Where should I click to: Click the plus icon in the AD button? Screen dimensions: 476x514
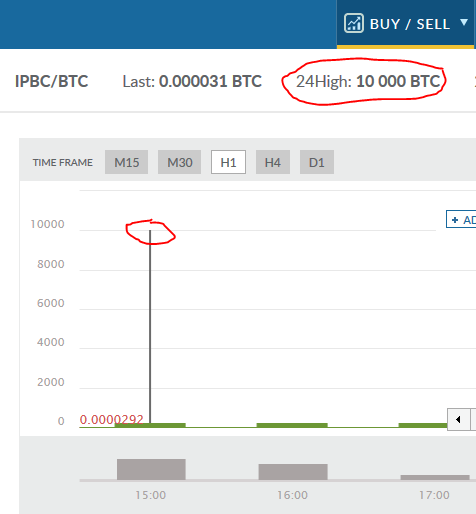[455, 220]
